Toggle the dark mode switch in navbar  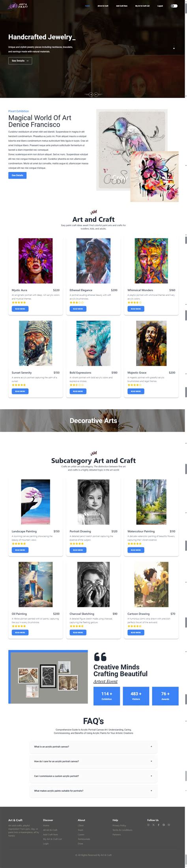[x=174, y=6]
